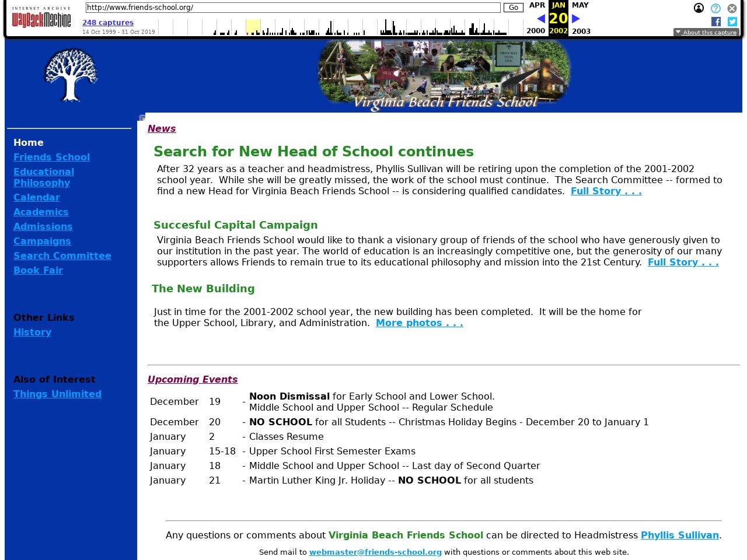Screen dimensions: 747x560
Task: Open the Admissions navigation item
Action: coord(43,226)
